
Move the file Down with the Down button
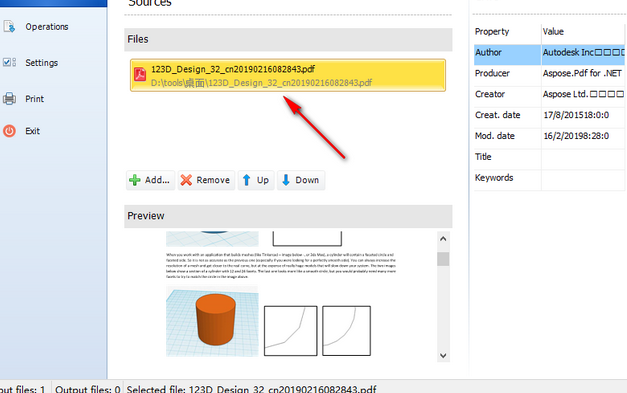tap(301, 180)
